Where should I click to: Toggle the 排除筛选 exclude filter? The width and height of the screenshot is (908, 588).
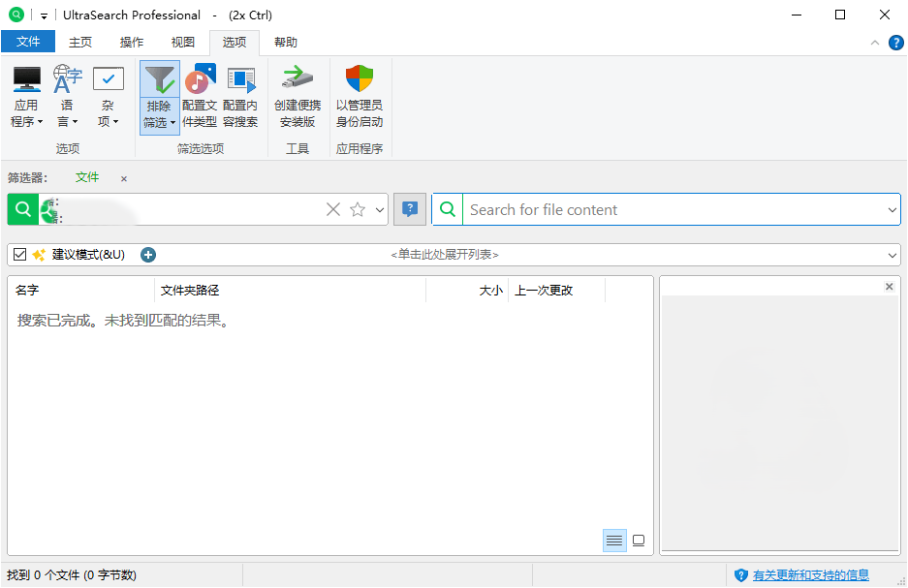[x=159, y=97]
